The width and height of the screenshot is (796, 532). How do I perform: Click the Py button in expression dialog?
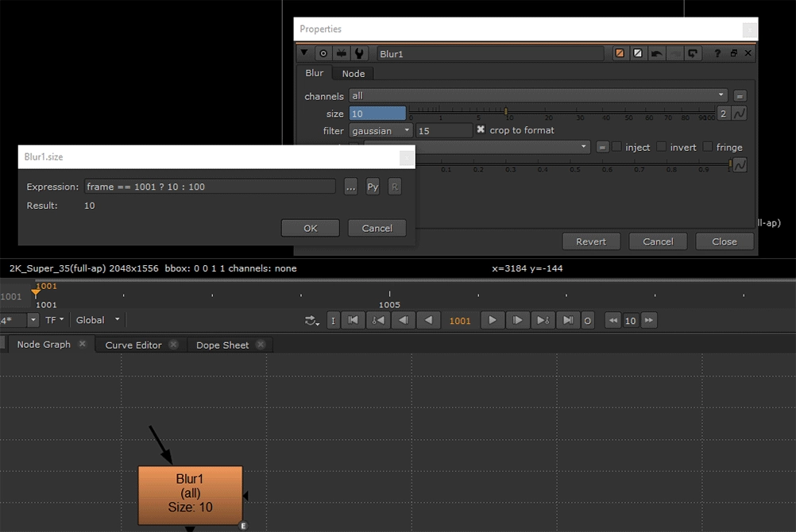click(x=373, y=187)
